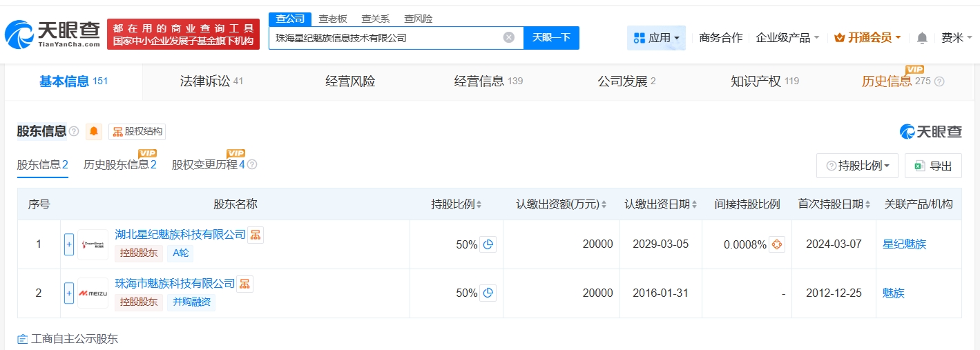Screen dimensions: 980x350
Task: Open pie chart icon for 湖北星纪魅族 shareholding
Action: pos(488,244)
